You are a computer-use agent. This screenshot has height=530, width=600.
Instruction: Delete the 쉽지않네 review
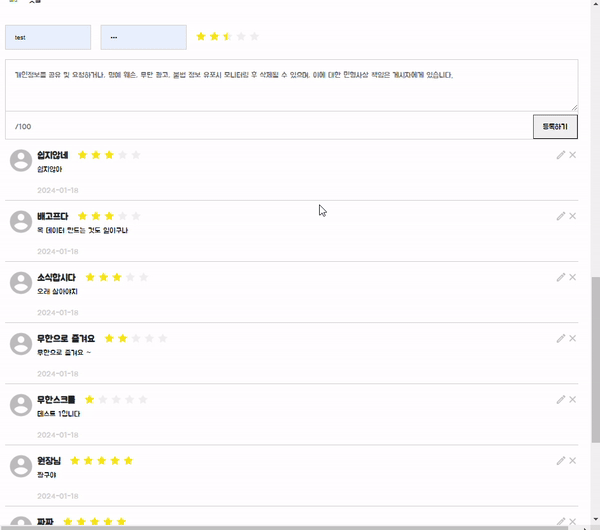coord(572,155)
